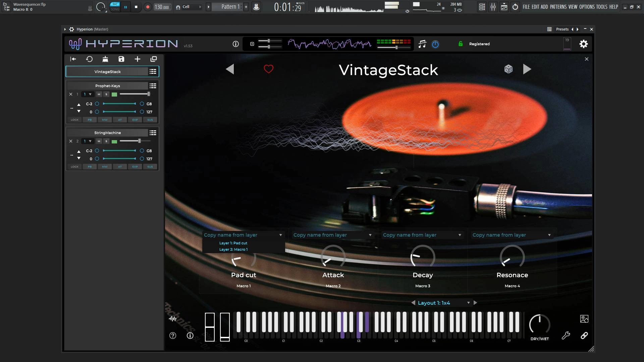Open Macro 2 Copy name from layer dropdown
This screenshot has height=362, width=644.
tap(333, 235)
